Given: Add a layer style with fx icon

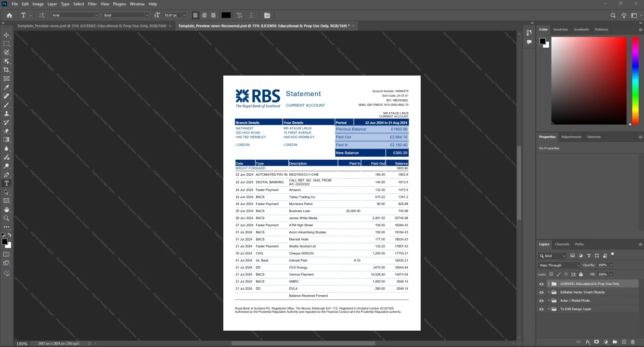Looking at the screenshot, I should coord(588,342).
